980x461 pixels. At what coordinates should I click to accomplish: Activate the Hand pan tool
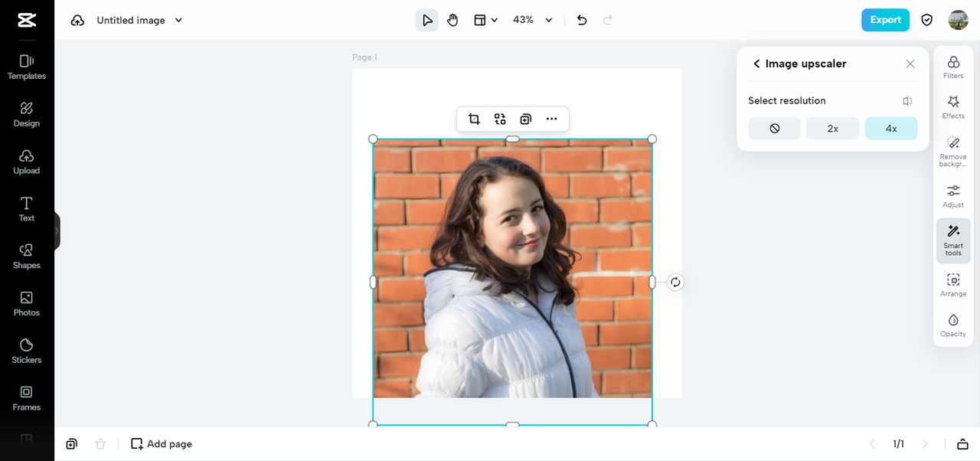[452, 20]
